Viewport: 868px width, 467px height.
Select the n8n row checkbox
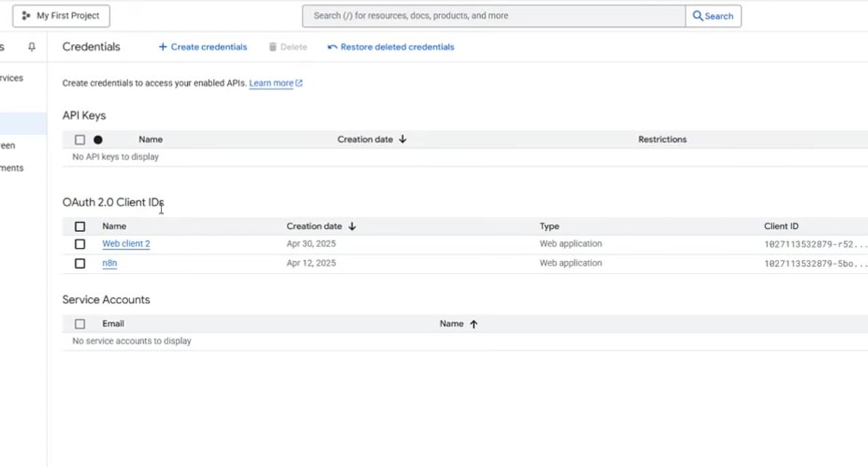coord(80,263)
